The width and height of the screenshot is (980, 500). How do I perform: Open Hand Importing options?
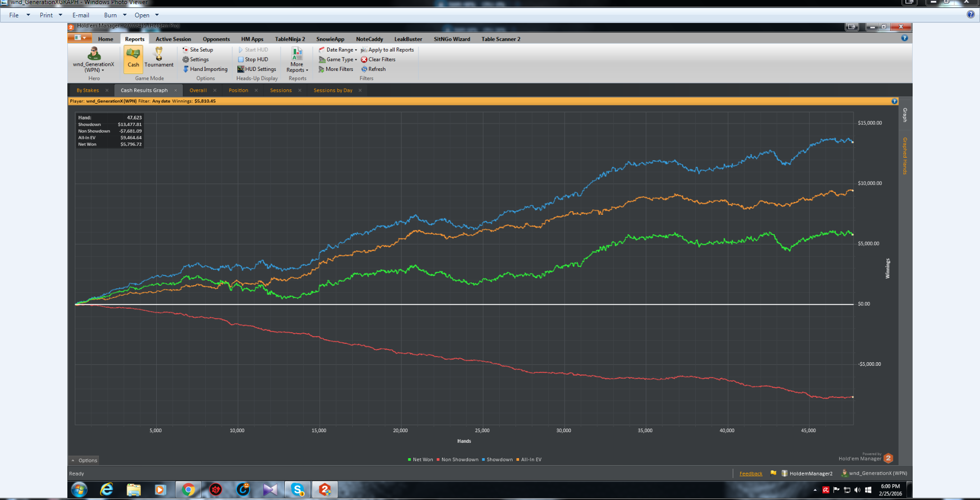[x=205, y=69]
